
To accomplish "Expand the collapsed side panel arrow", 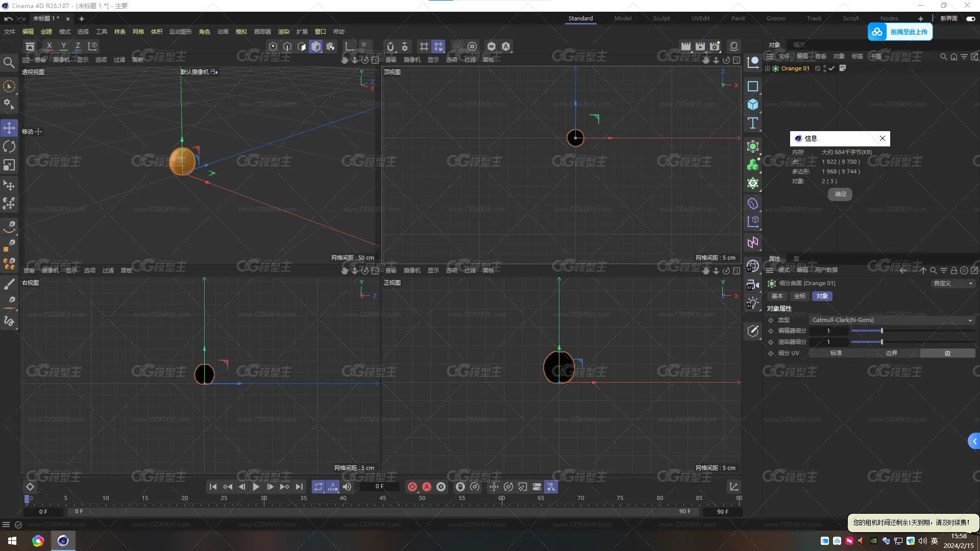I will tap(974, 441).
